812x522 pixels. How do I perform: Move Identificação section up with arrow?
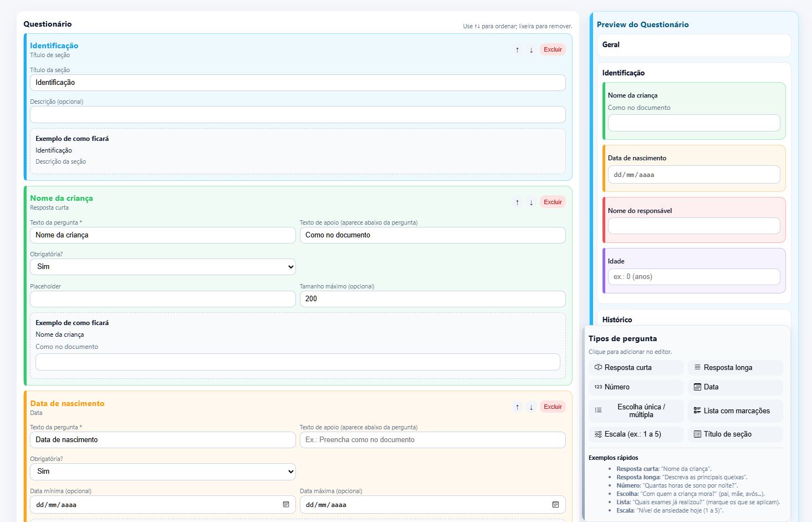pos(517,50)
